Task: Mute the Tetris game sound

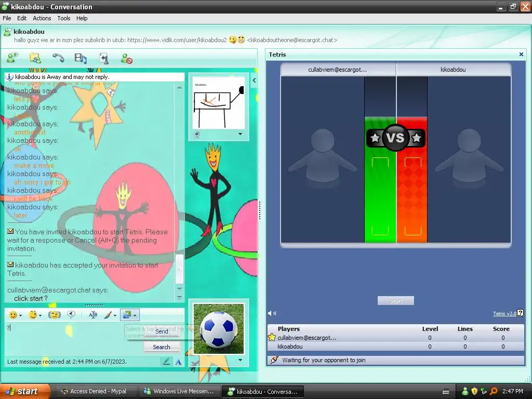Action: pos(272,313)
